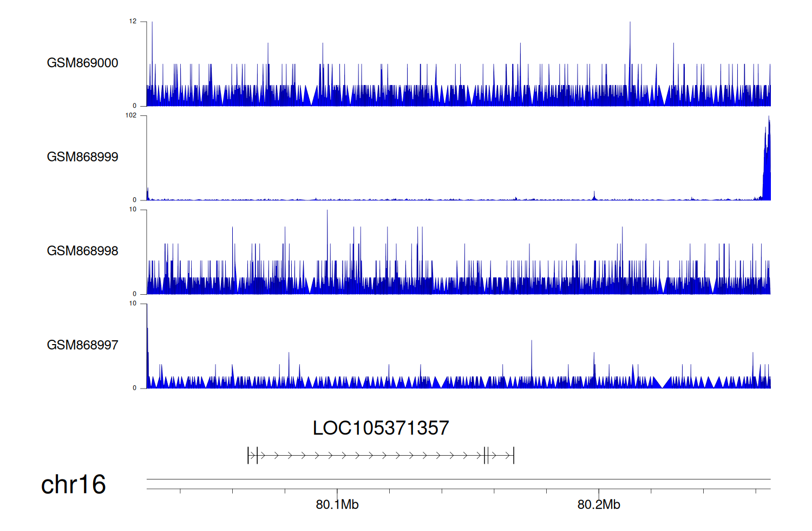Select the first exon of LOC105371357 gene model
The width and height of the screenshot is (812, 531).
click(248, 455)
